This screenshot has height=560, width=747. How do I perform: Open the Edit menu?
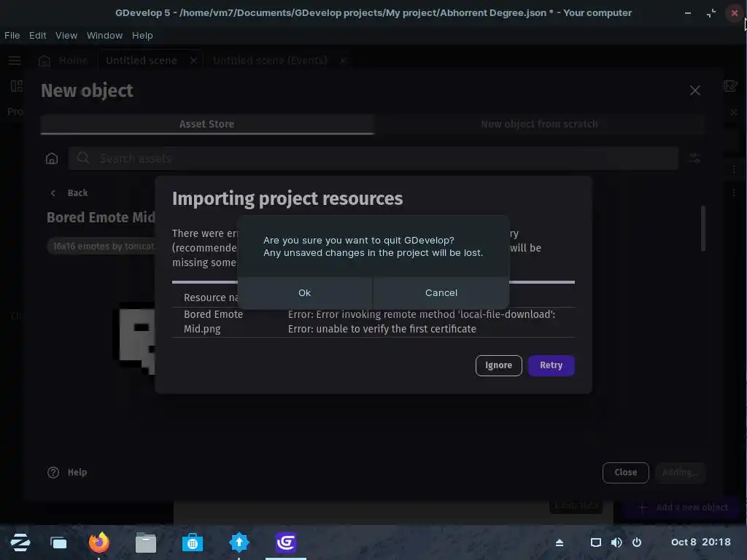pos(38,35)
